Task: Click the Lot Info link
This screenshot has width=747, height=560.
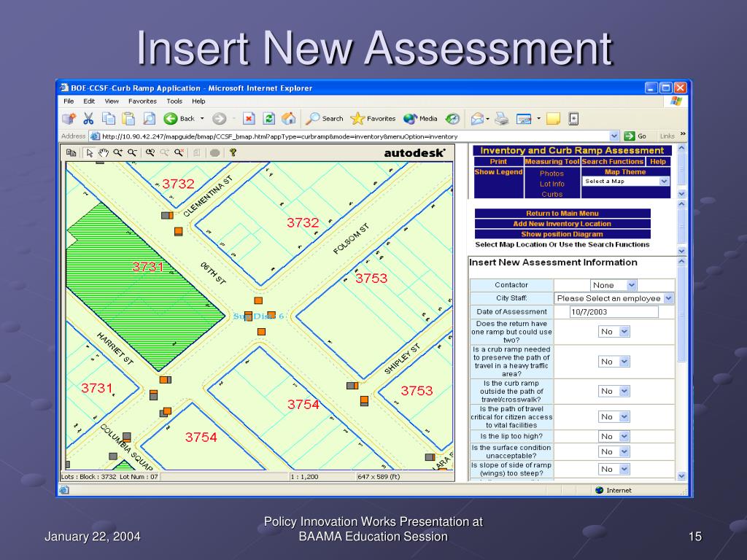Action: [551, 184]
